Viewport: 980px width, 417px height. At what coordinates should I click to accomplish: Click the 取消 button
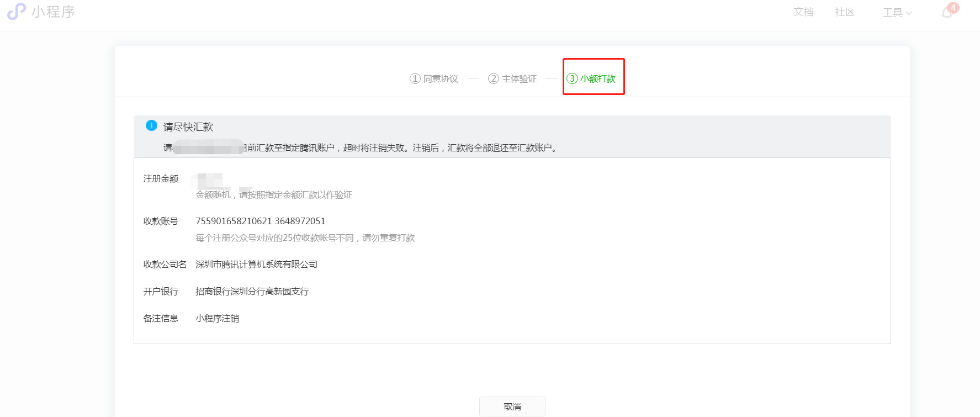pos(512,407)
